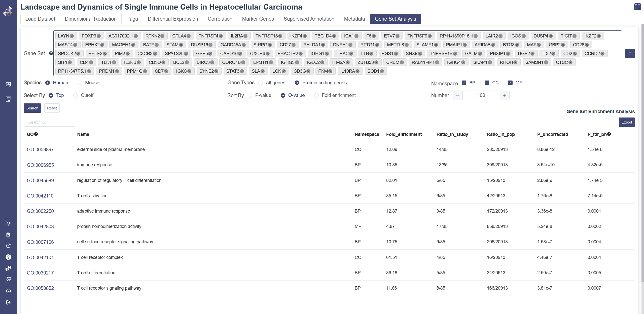
Task: Open the Differential Expression tab
Action: point(173,19)
